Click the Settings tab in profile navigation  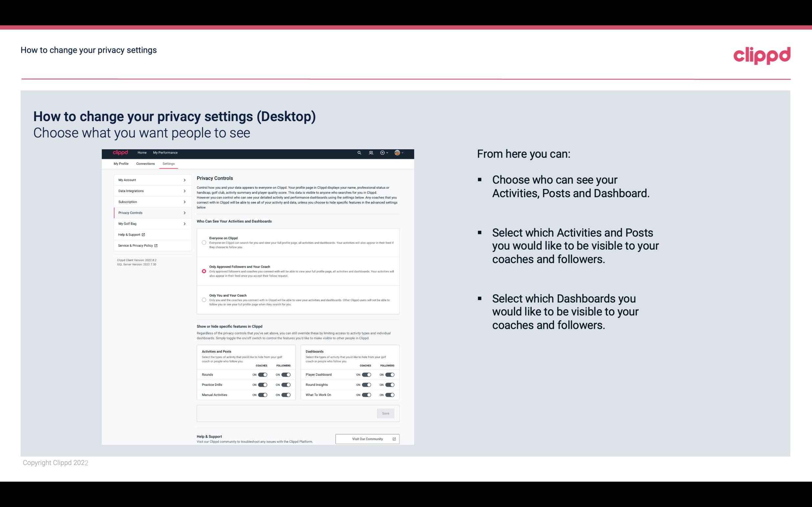169,163
